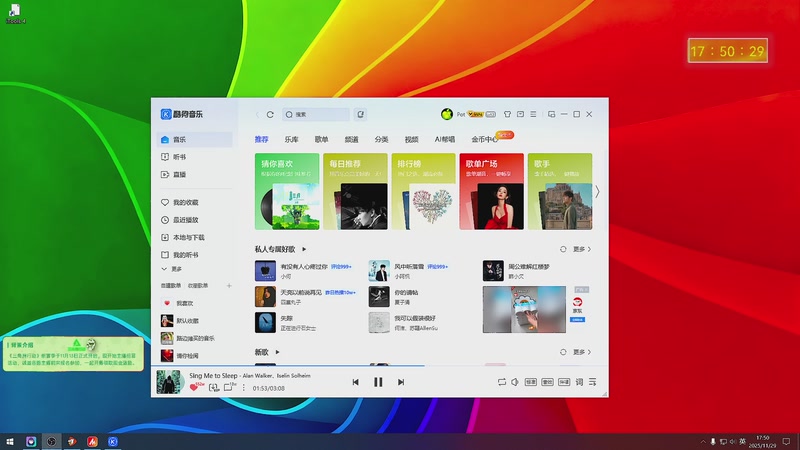Unlike the current song with red heart
Screen dimensions: 800x450
[193, 388]
